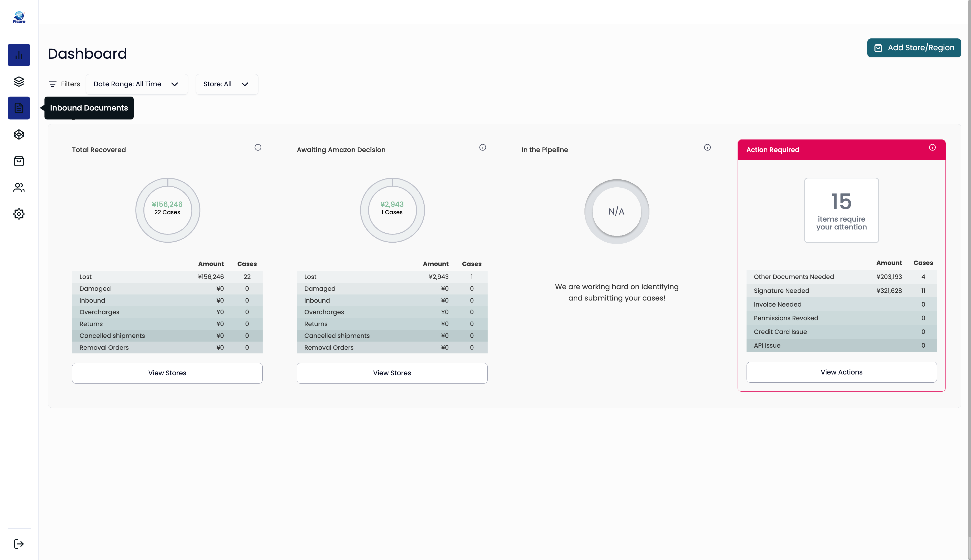Click the logout icon in sidebar
The height and width of the screenshot is (560, 971).
click(x=19, y=544)
